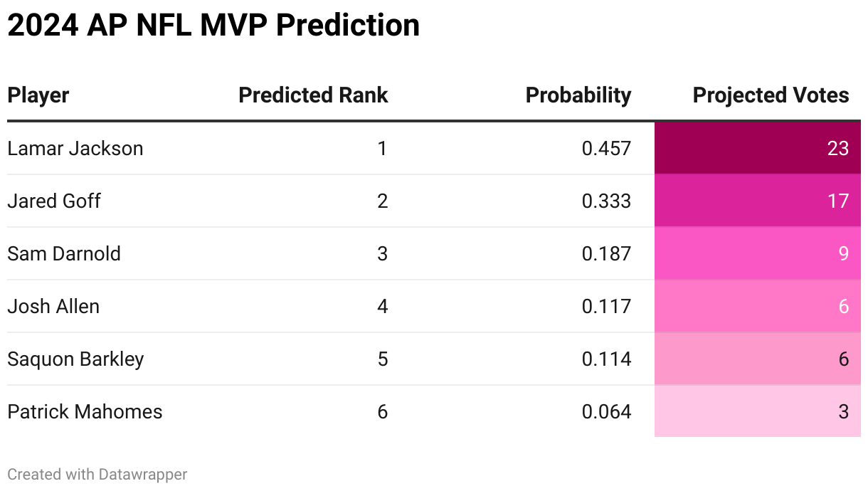868x491 pixels.
Task: Click the Josh Allen name cell
Action: coord(53,307)
